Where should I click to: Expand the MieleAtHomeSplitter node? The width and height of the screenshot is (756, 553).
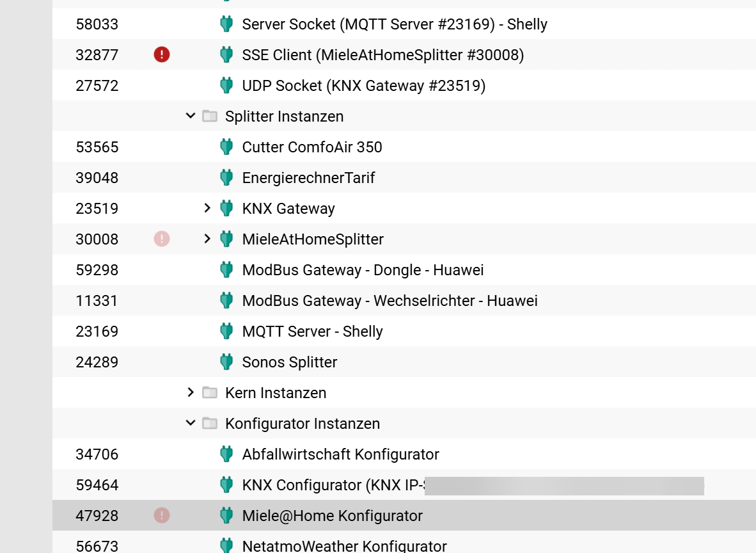[x=207, y=239]
